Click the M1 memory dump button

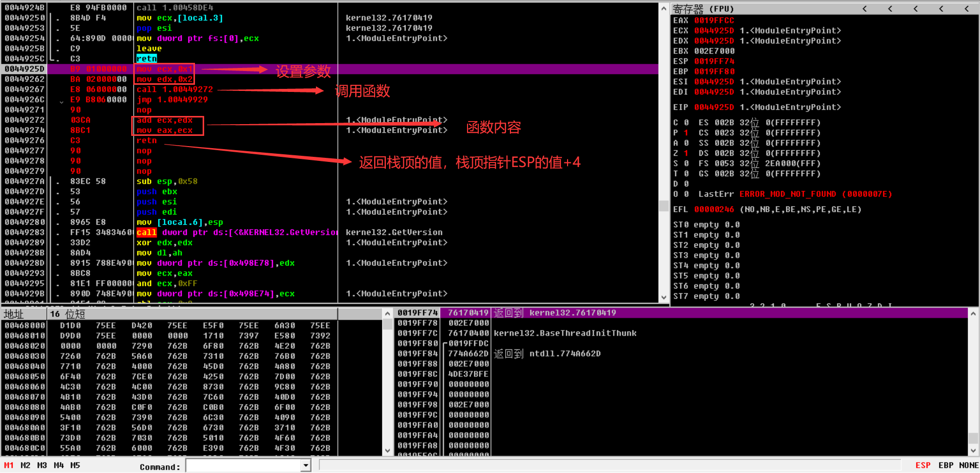click(9, 465)
